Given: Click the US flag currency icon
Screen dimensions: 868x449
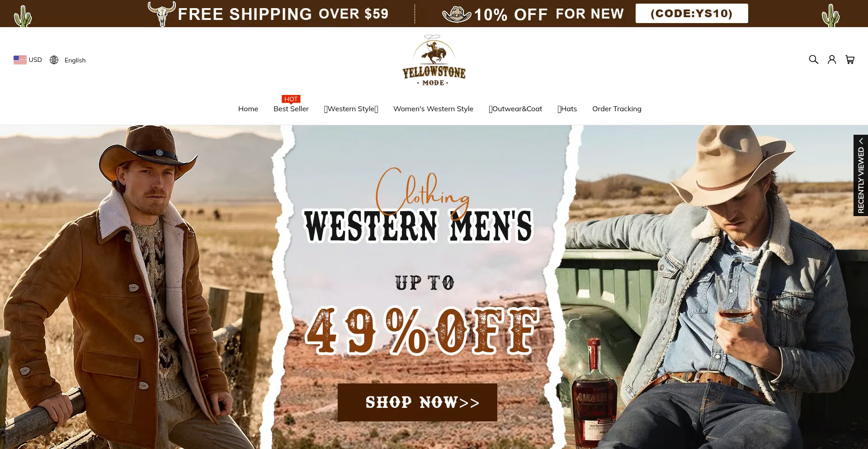Looking at the screenshot, I should pyautogui.click(x=20, y=60).
